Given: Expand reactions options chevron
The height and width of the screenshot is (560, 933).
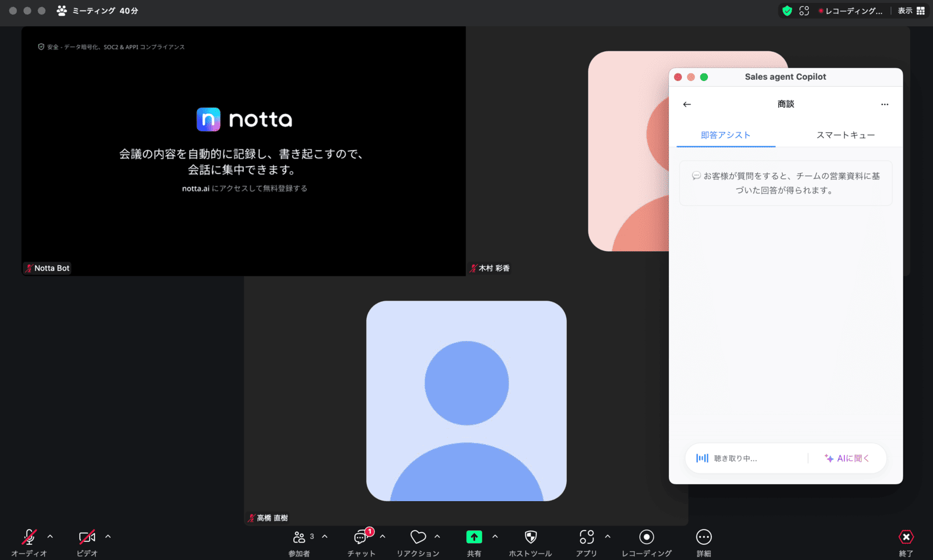Looking at the screenshot, I should tap(437, 537).
